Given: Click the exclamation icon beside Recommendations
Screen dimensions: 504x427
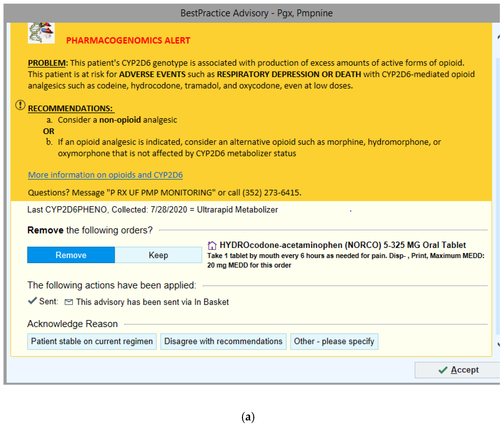Looking at the screenshot, I should point(20,105).
